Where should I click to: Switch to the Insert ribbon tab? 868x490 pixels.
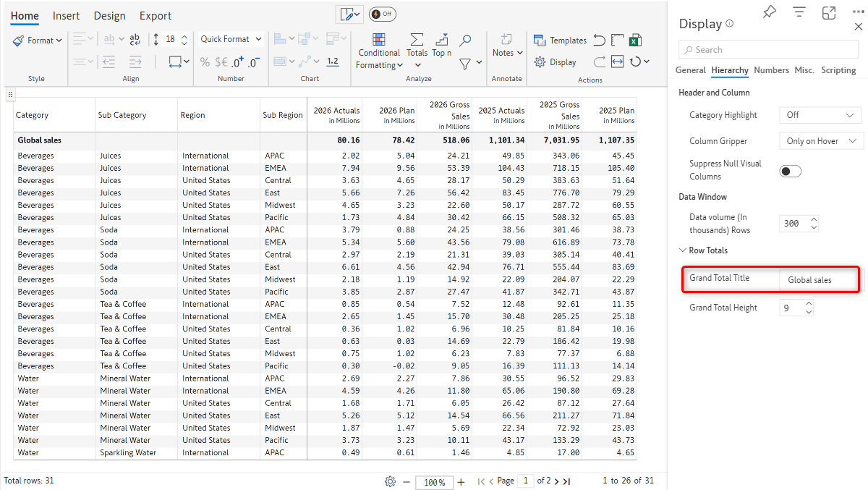point(67,16)
